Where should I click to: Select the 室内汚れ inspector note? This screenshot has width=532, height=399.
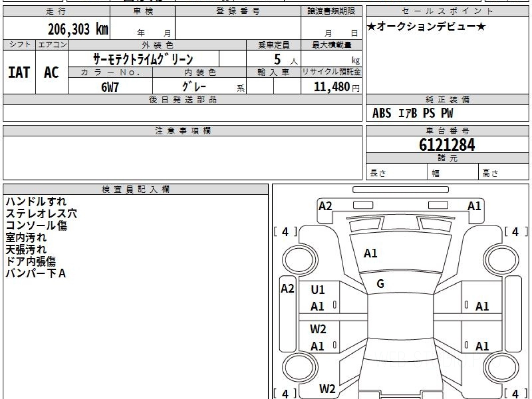click(x=26, y=238)
